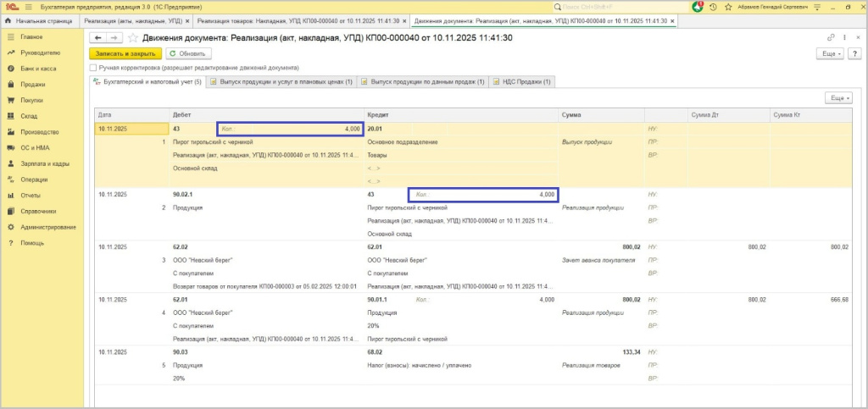Screen dimensions: 868x409
Task: Open notifications bell in top bar
Action: [x=698, y=6]
